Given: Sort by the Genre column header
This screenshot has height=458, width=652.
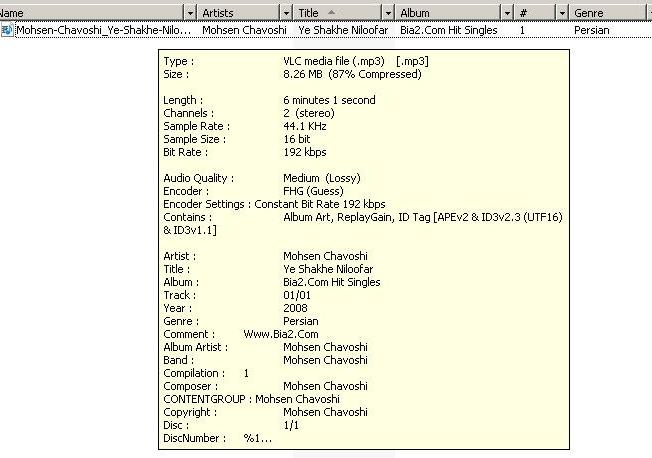Looking at the screenshot, I should pyautogui.click(x=607, y=13).
